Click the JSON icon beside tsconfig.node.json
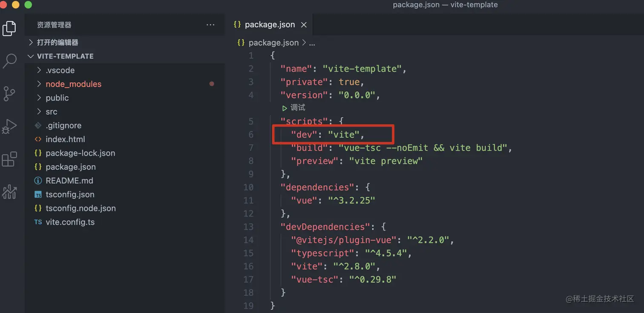Image resolution: width=644 pixels, height=313 pixels. pyautogui.click(x=38, y=208)
